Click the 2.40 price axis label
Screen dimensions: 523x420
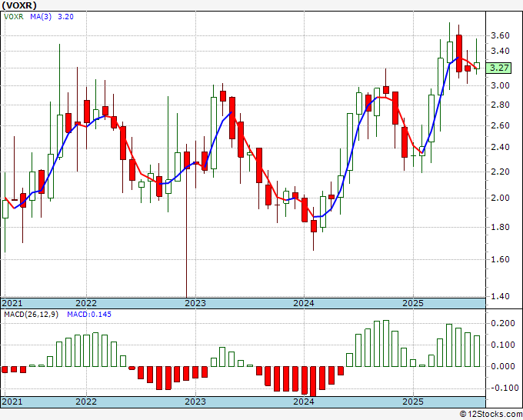(500, 148)
